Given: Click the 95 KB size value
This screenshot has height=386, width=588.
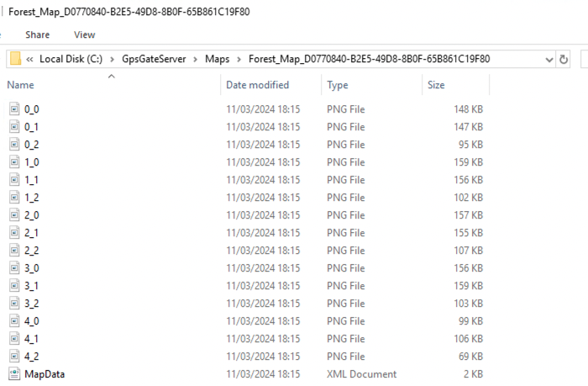Looking at the screenshot, I should [x=470, y=145].
